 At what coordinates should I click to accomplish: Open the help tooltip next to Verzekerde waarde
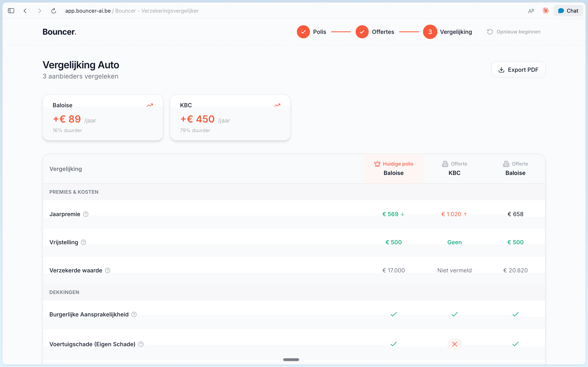point(108,270)
